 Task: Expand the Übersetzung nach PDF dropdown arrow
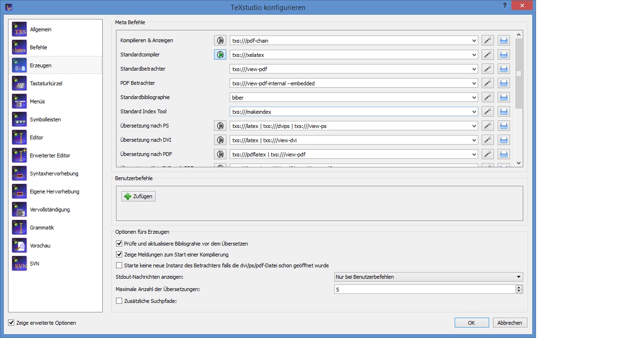pyautogui.click(x=474, y=155)
